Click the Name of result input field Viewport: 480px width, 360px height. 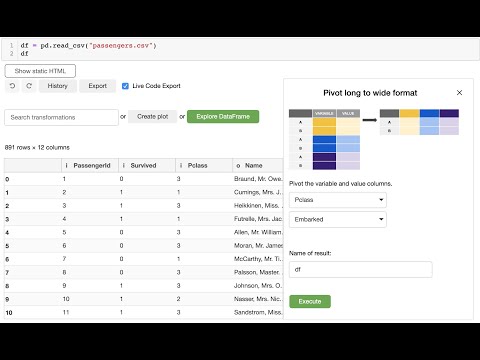point(361,269)
